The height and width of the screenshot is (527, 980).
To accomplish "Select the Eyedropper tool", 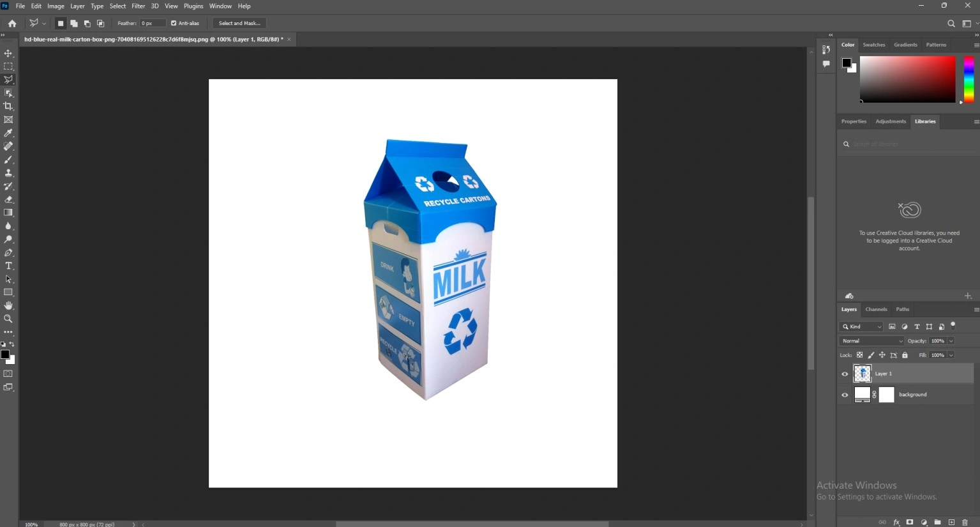I will (x=8, y=133).
